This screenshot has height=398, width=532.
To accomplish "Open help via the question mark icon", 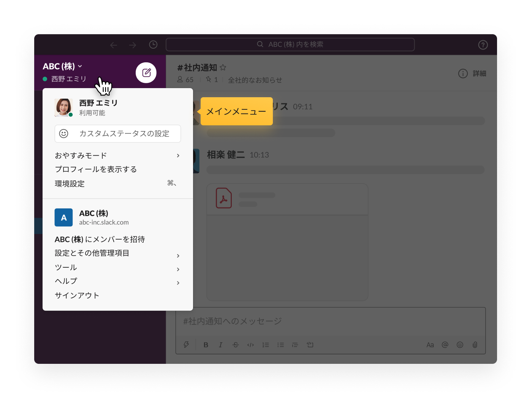I will point(483,44).
